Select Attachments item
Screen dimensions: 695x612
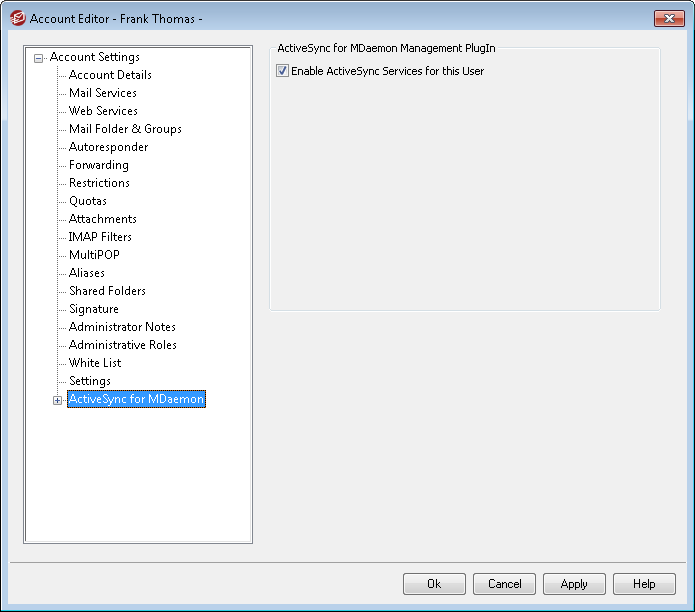point(103,219)
